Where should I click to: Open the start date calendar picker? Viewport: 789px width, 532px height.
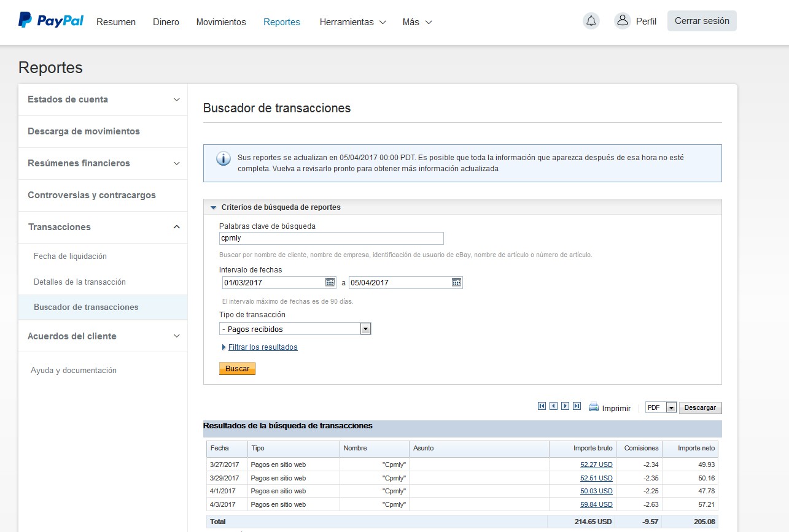pyautogui.click(x=330, y=282)
